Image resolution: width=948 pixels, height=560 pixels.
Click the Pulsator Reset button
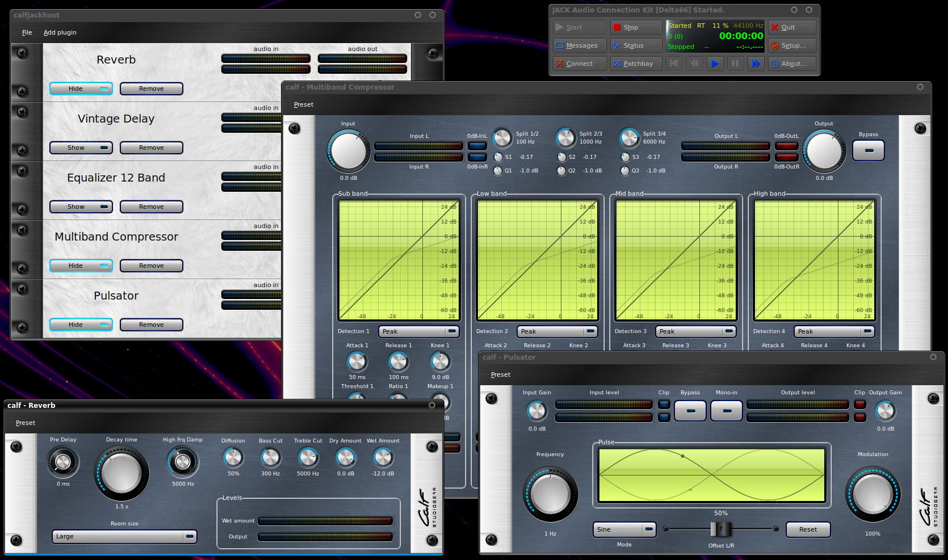808,529
